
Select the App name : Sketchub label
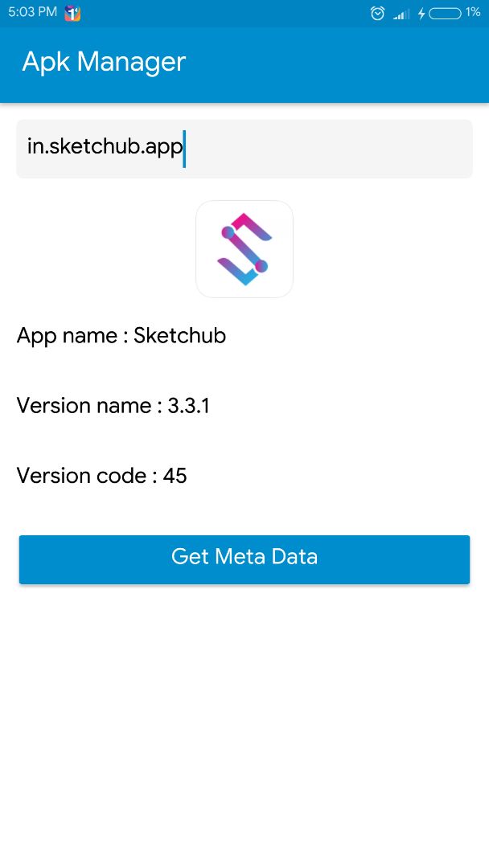121,336
